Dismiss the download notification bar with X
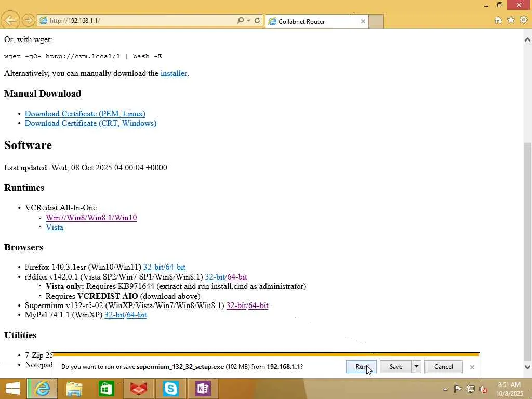The width and height of the screenshot is (532, 399). [x=472, y=367]
